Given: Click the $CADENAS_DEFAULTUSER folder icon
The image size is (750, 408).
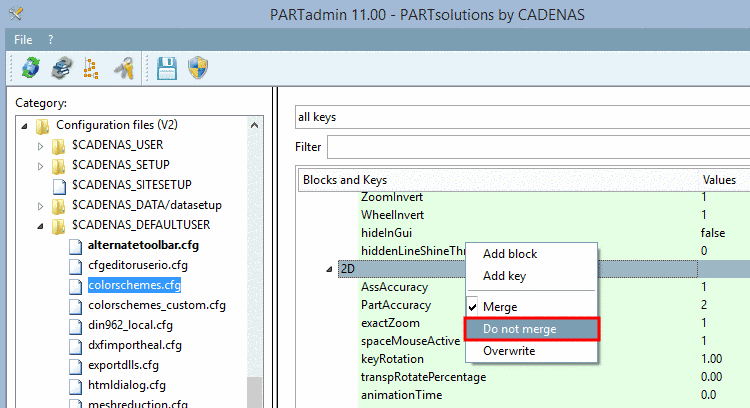Looking at the screenshot, I should coord(58,226).
